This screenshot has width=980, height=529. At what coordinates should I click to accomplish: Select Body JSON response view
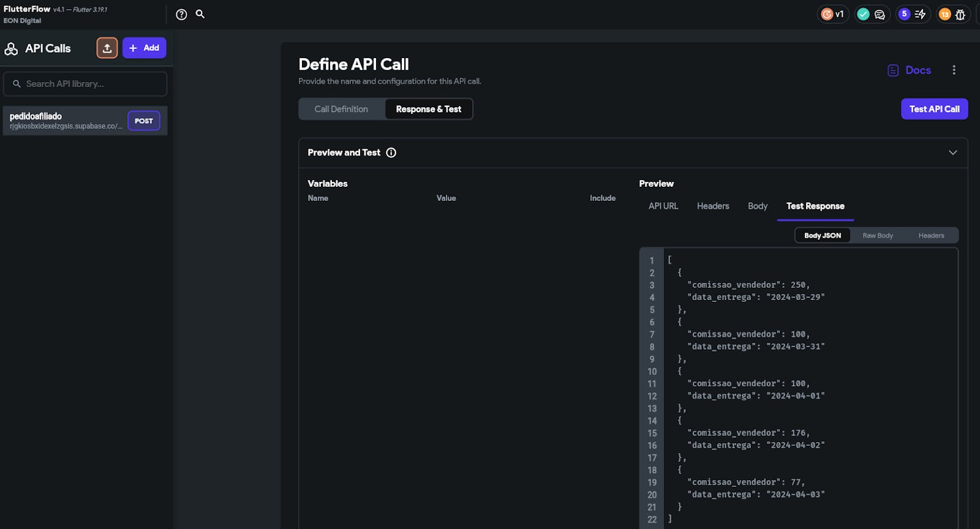(x=823, y=236)
